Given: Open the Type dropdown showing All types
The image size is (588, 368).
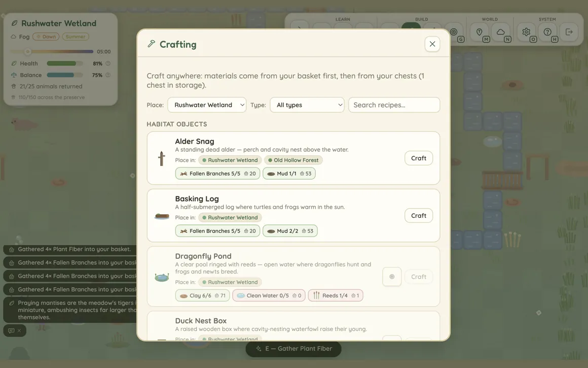Looking at the screenshot, I should [307, 105].
